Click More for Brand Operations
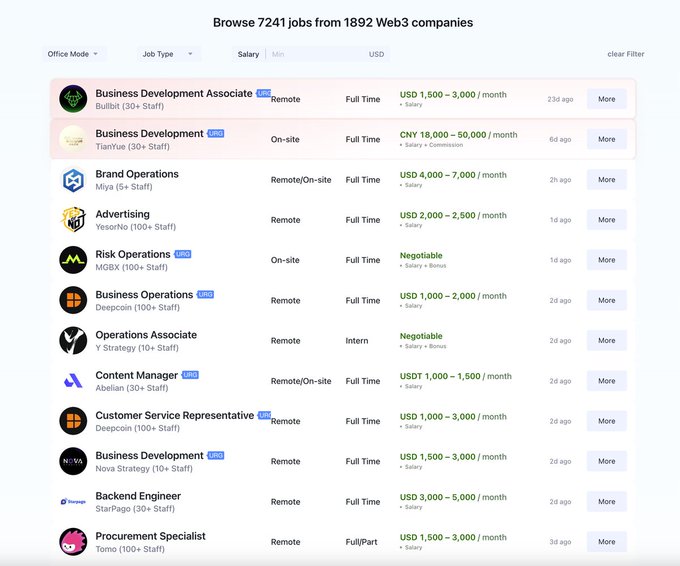This screenshot has width=680, height=566. 607,180
